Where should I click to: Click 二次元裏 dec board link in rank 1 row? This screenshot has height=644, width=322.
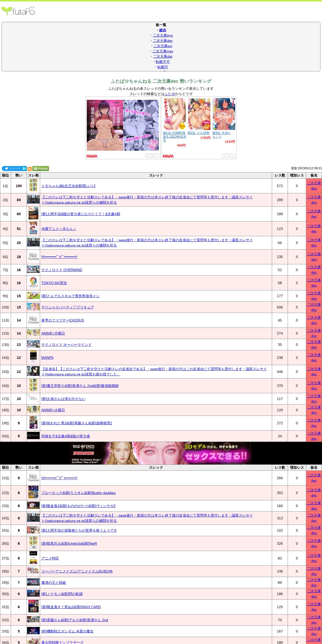point(314,186)
